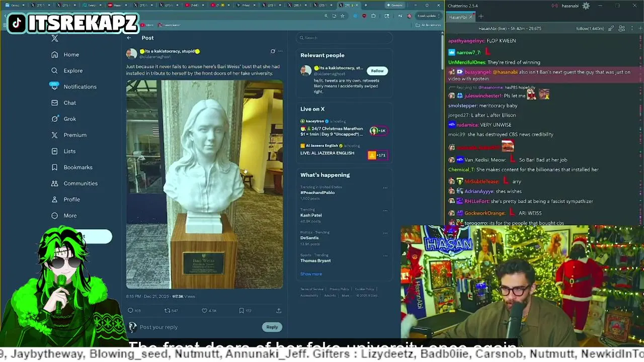Open All Bookmarks folder in bookmarks bar
This screenshot has height=362, width=644.
point(428,25)
